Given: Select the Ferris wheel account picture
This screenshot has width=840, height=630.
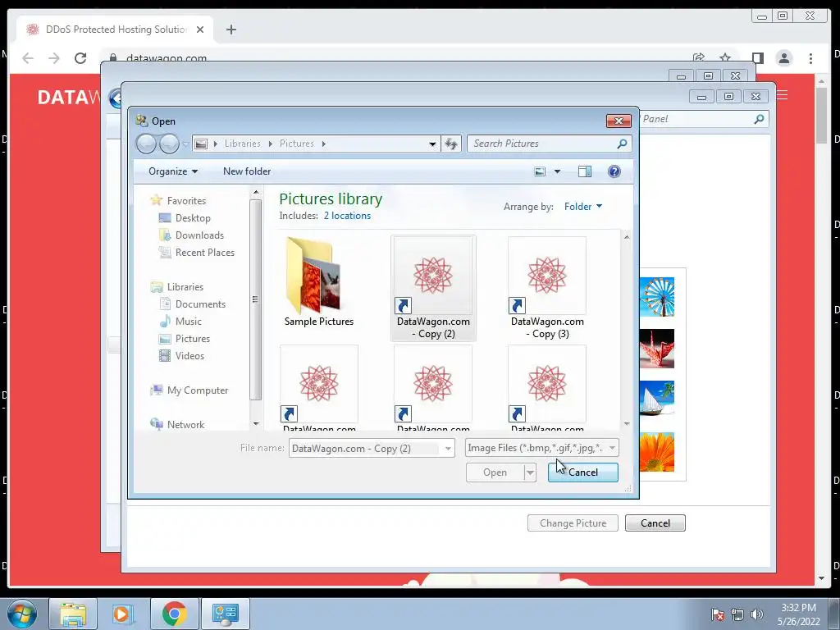Looking at the screenshot, I should [657, 297].
